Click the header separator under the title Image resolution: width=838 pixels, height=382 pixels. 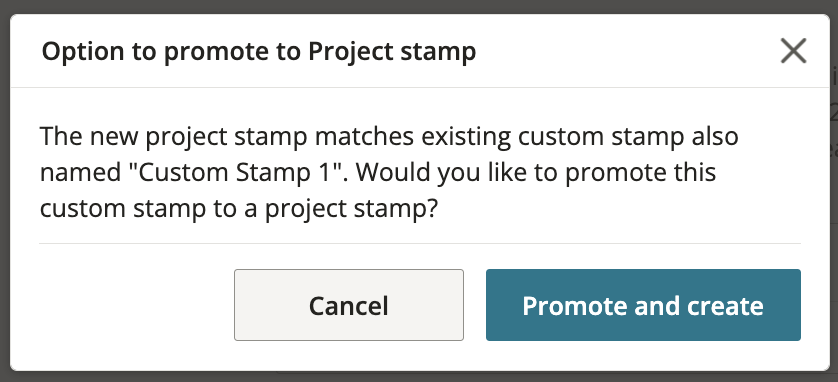tap(420, 87)
